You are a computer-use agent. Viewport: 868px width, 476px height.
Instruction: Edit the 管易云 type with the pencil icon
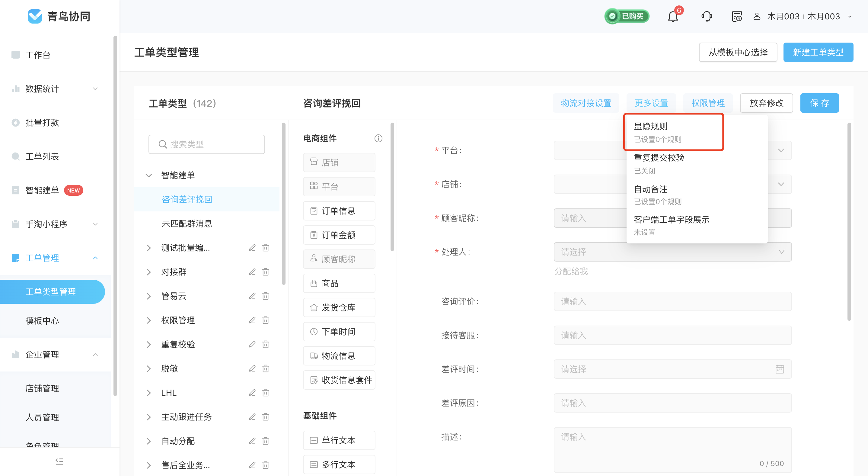tap(252, 296)
